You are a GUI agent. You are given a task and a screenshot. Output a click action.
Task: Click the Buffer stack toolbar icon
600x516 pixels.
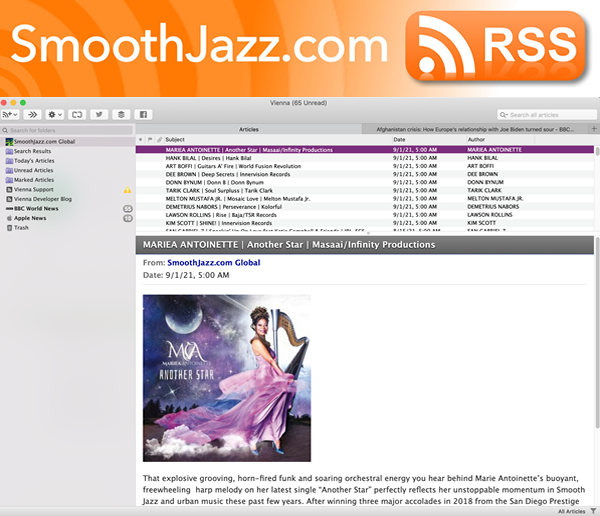tap(121, 114)
